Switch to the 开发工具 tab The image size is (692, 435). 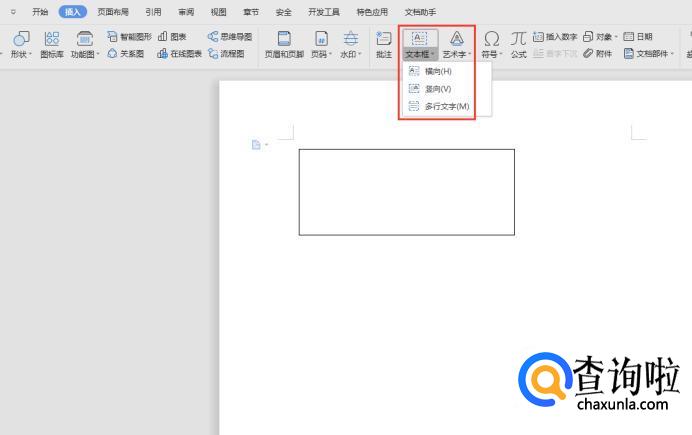point(323,12)
